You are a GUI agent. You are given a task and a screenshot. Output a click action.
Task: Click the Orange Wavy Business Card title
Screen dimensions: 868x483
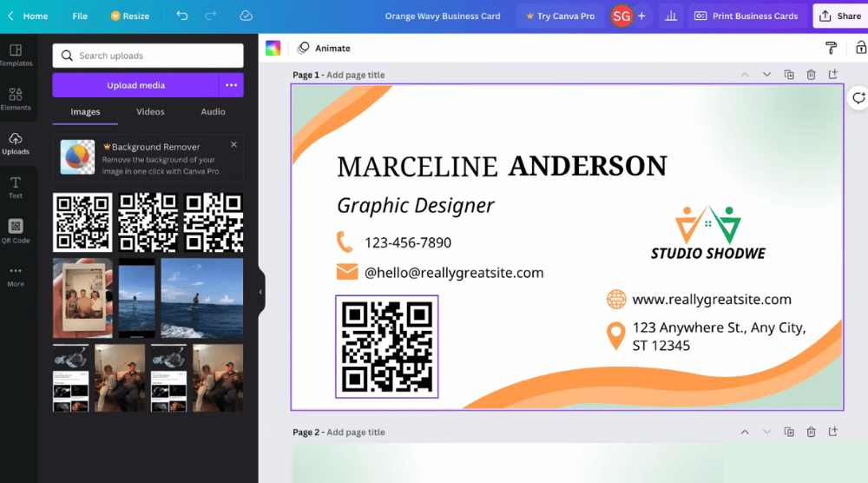pos(443,16)
